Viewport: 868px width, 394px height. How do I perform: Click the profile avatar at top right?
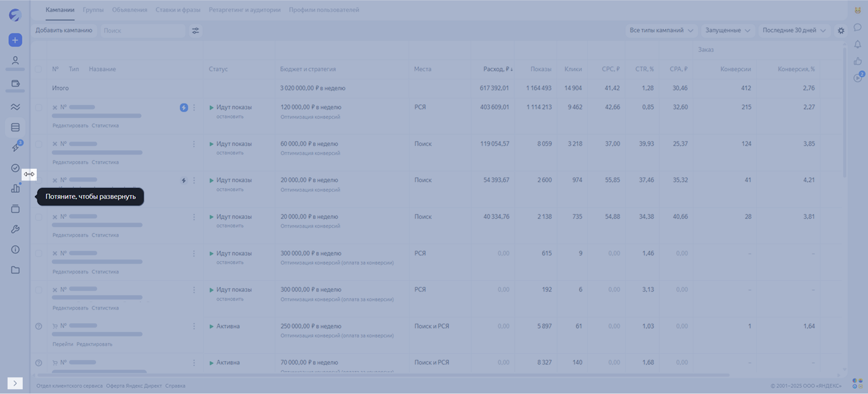(x=858, y=10)
